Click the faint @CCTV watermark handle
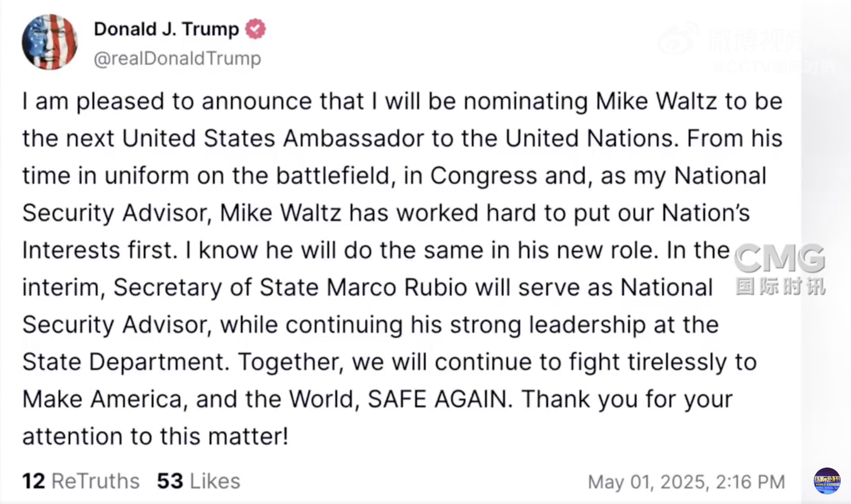The height and width of the screenshot is (504, 851). coord(775,67)
